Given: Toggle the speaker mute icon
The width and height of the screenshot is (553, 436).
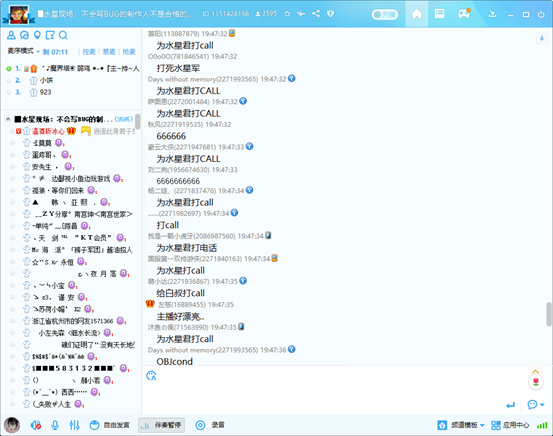Looking at the screenshot, I should 36,425.
